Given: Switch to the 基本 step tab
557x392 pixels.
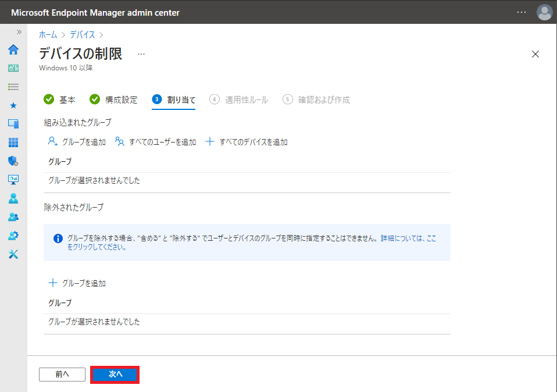Looking at the screenshot, I should click(59, 100).
